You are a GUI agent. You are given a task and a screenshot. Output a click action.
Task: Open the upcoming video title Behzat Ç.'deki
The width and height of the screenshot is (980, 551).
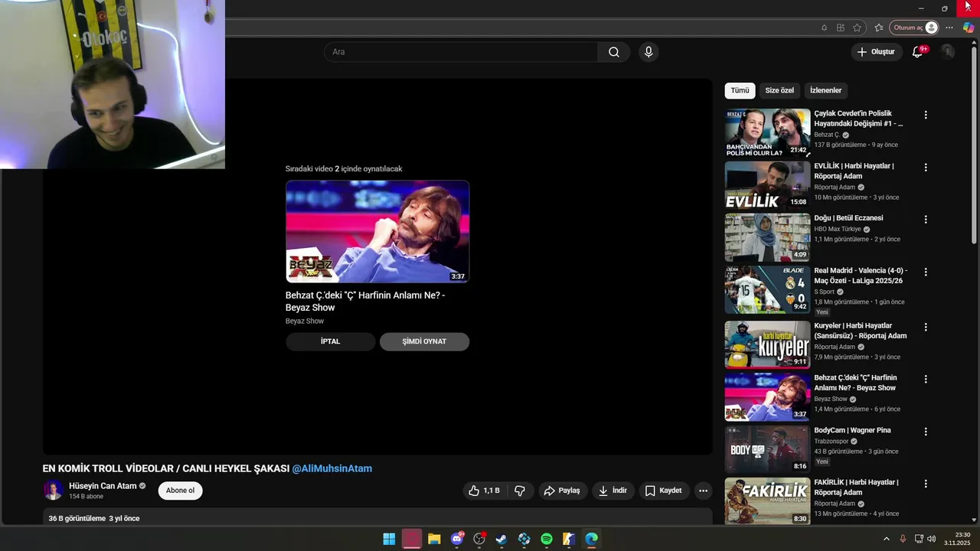(x=365, y=302)
